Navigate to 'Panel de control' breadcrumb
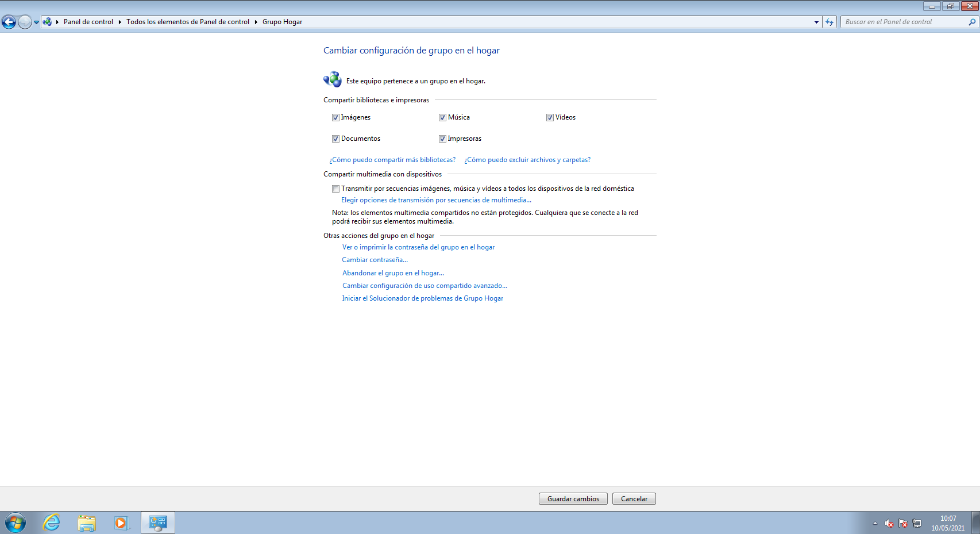The height and width of the screenshot is (534, 980). (x=88, y=22)
